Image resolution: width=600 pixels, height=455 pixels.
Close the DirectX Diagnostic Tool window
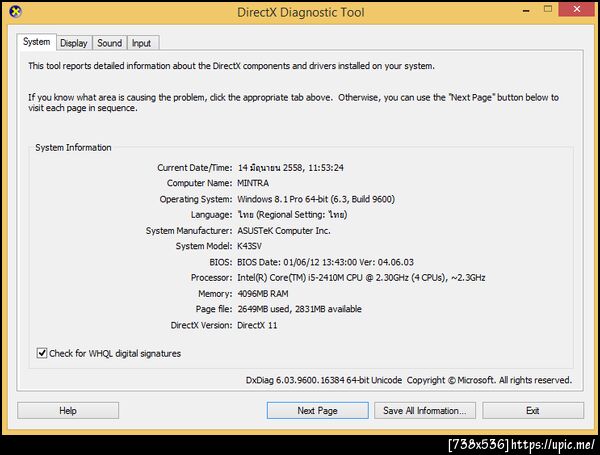[x=577, y=9]
